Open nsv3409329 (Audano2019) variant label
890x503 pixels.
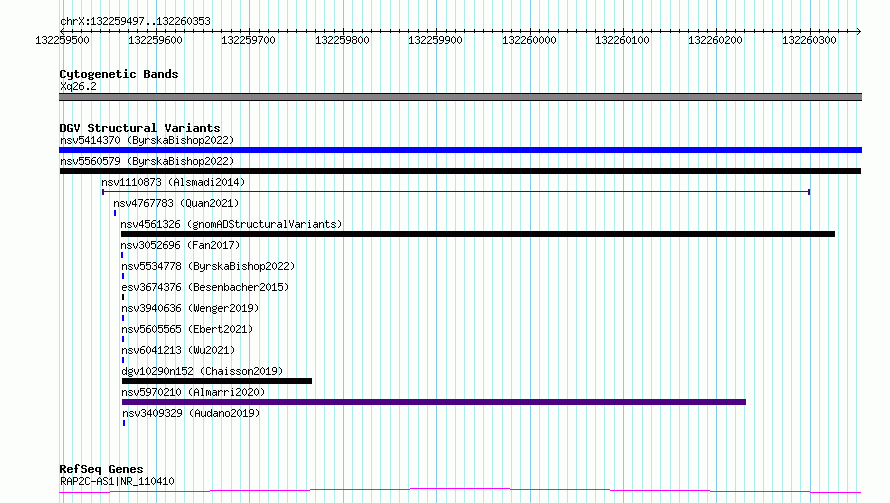point(191,413)
